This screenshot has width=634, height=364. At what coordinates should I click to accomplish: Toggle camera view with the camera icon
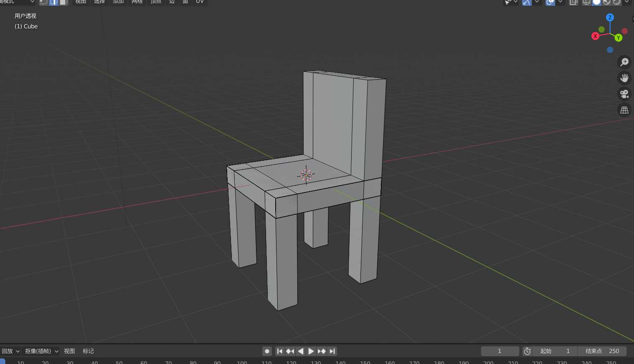(624, 94)
